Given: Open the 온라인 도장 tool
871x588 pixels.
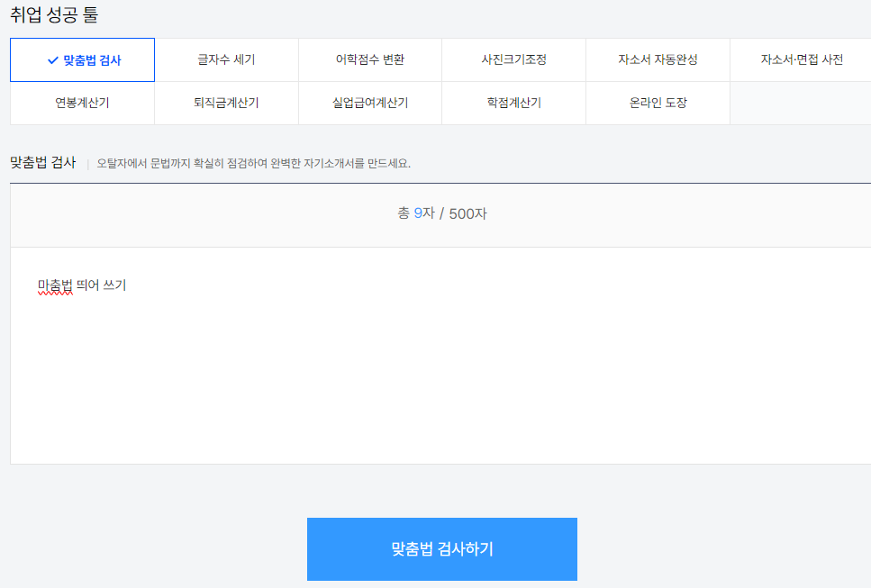Looking at the screenshot, I should point(658,103).
